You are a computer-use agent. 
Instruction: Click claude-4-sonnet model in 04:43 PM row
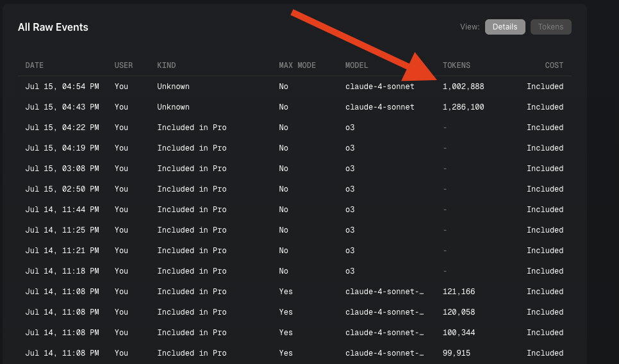click(380, 107)
